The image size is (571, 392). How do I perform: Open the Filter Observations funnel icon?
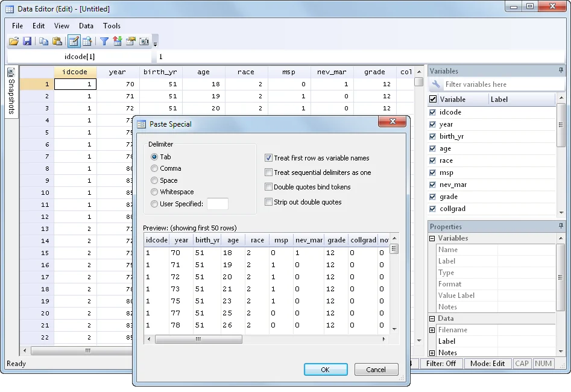tap(104, 42)
